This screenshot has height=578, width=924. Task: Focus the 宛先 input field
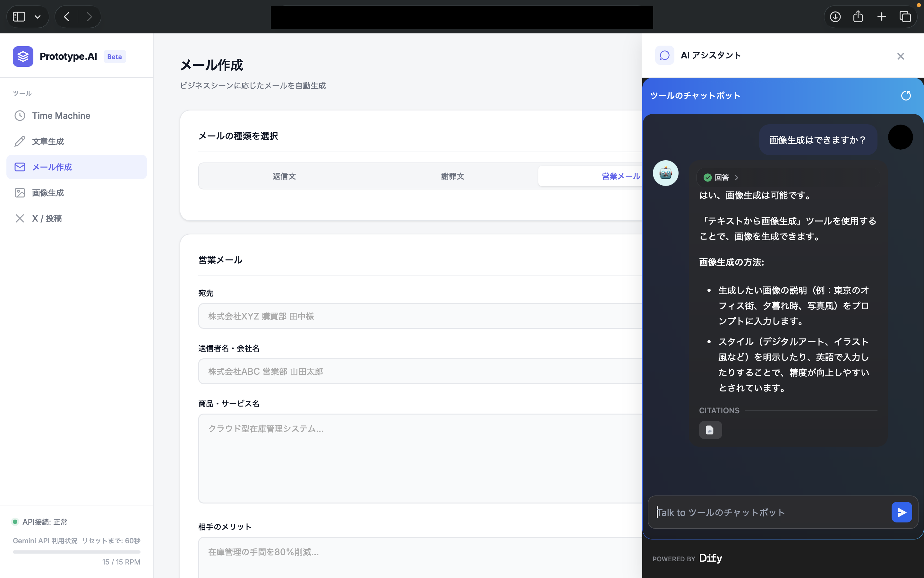point(420,316)
